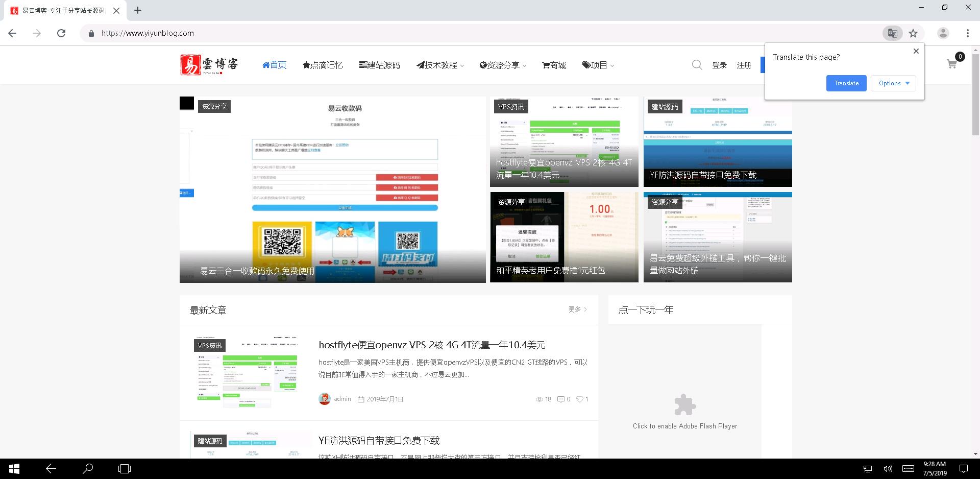Bookmark this page with the star icon
The height and width of the screenshot is (479, 980).
(913, 33)
